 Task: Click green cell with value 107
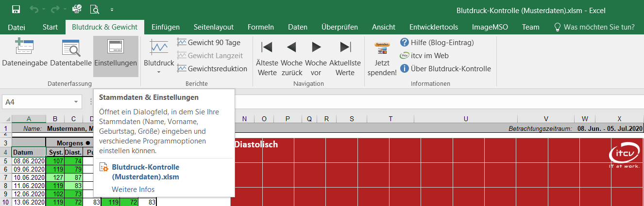pyautogui.click(x=55, y=161)
